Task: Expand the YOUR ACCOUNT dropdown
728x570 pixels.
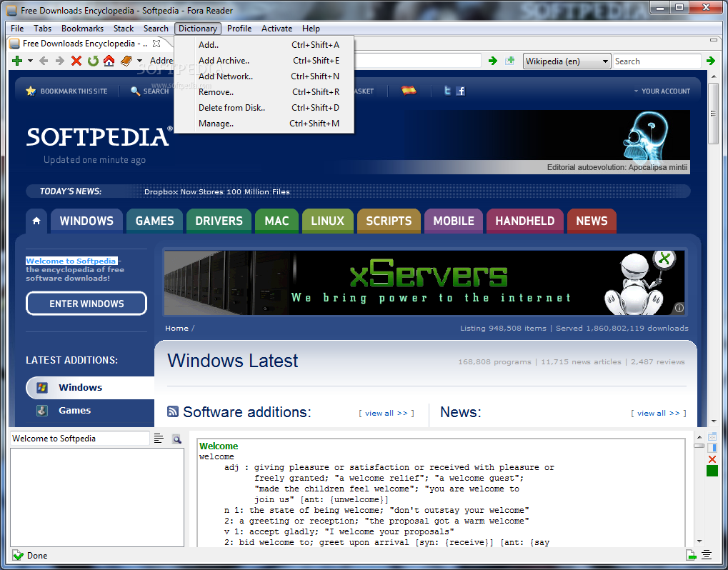Action: (x=662, y=91)
